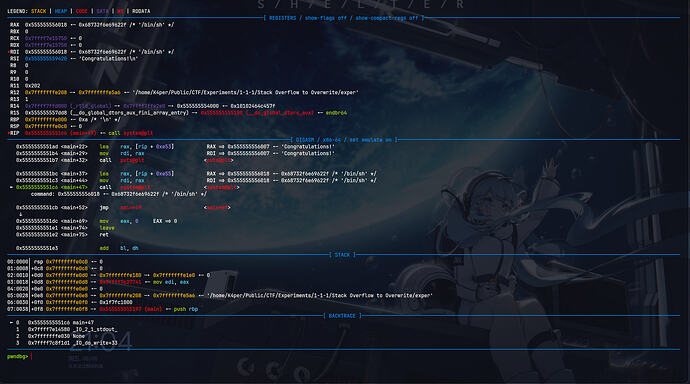Click the RDX register row

pyautogui.click(x=46, y=45)
